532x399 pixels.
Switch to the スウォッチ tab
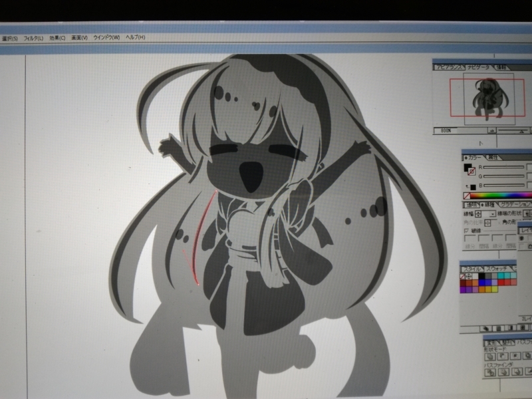point(497,269)
